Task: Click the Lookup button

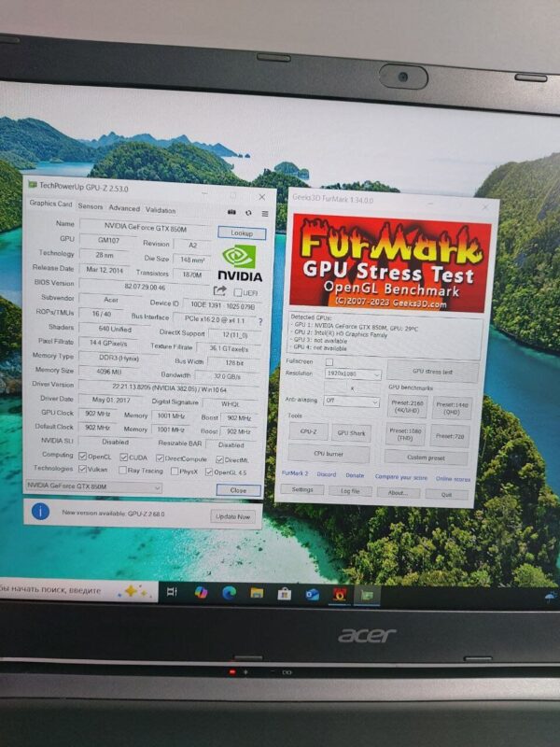Action: coord(242,233)
